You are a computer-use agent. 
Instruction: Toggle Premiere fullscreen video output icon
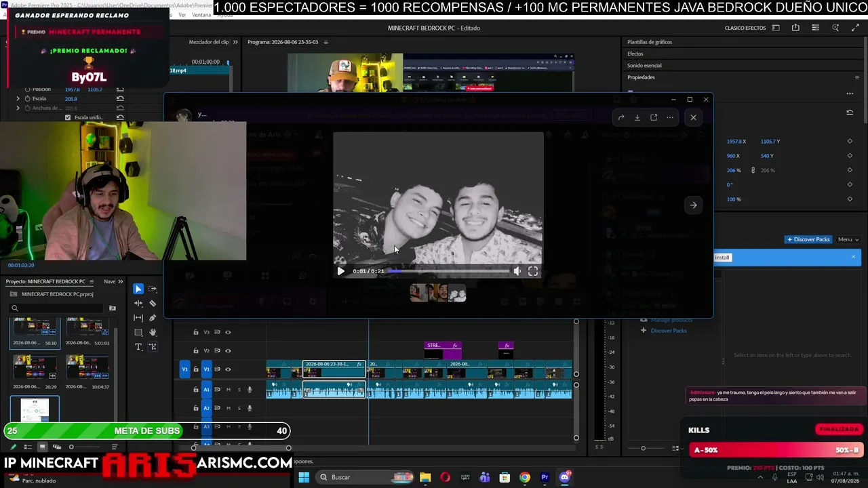click(854, 28)
